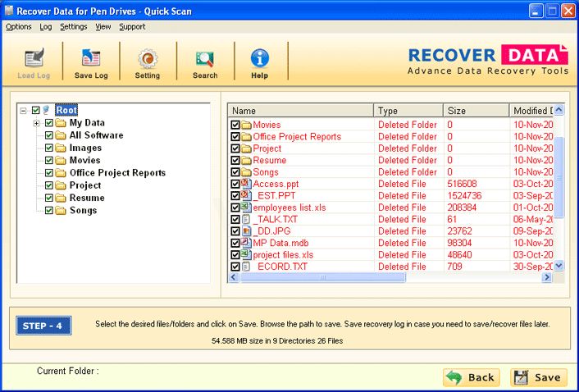Viewport: 579px width, 392px height.
Task: Collapse the Root tree node
Action: pyautogui.click(x=24, y=110)
